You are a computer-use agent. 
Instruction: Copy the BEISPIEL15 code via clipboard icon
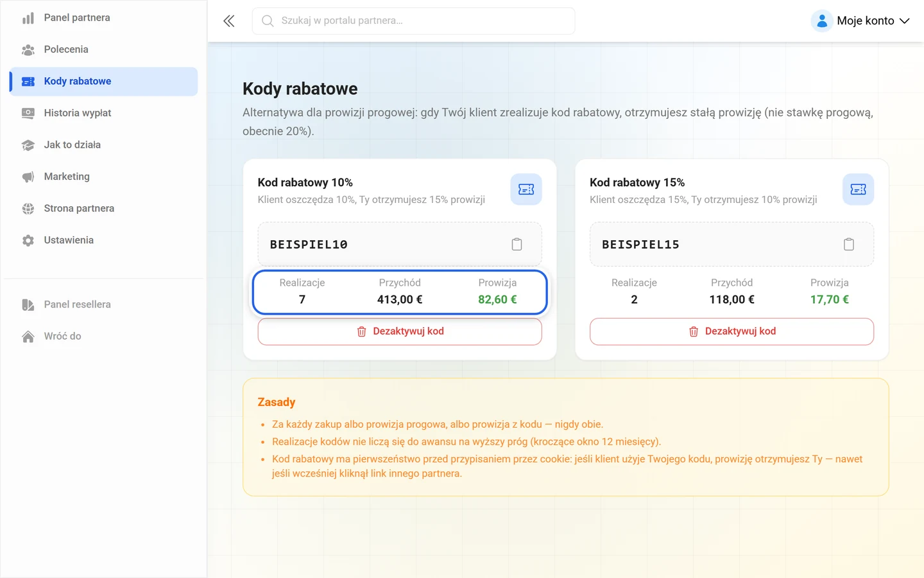click(849, 244)
